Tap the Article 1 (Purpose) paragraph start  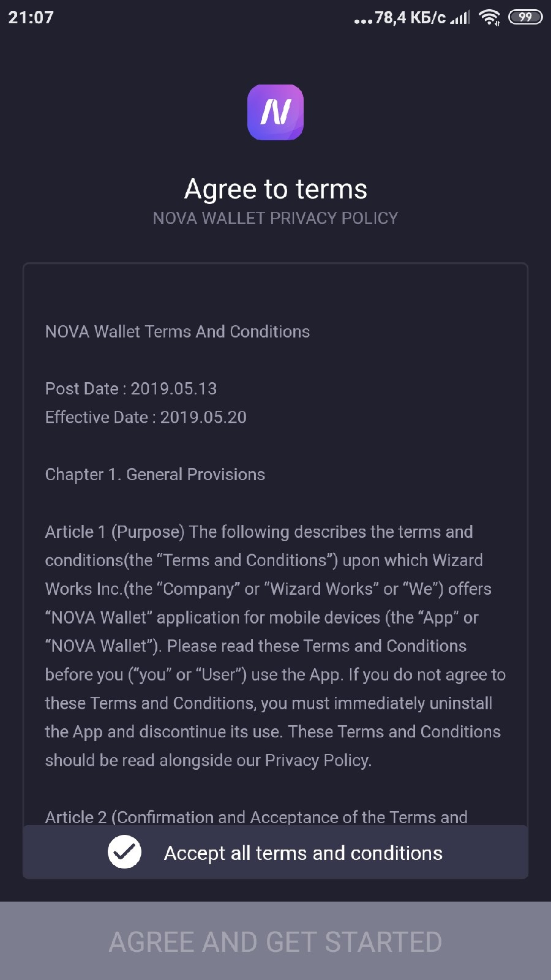pos(114,532)
